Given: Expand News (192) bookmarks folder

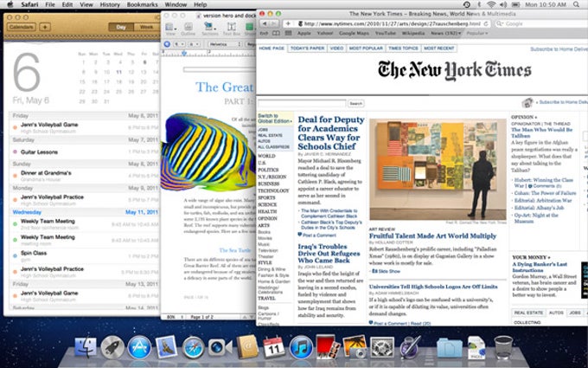Looking at the screenshot, I should click(x=446, y=33).
